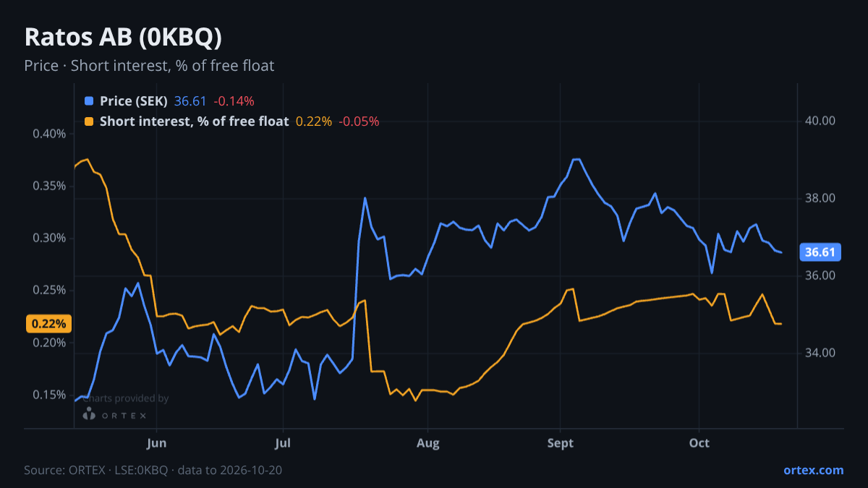
Task: Click the Ratos AB (0KBQ) chart title
Action: [x=123, y=38]
